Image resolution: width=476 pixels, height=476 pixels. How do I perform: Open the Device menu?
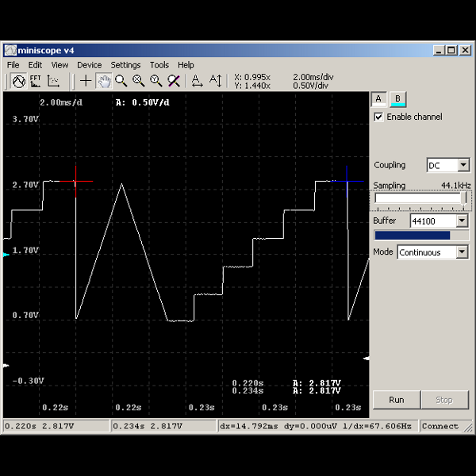[89, 65]
